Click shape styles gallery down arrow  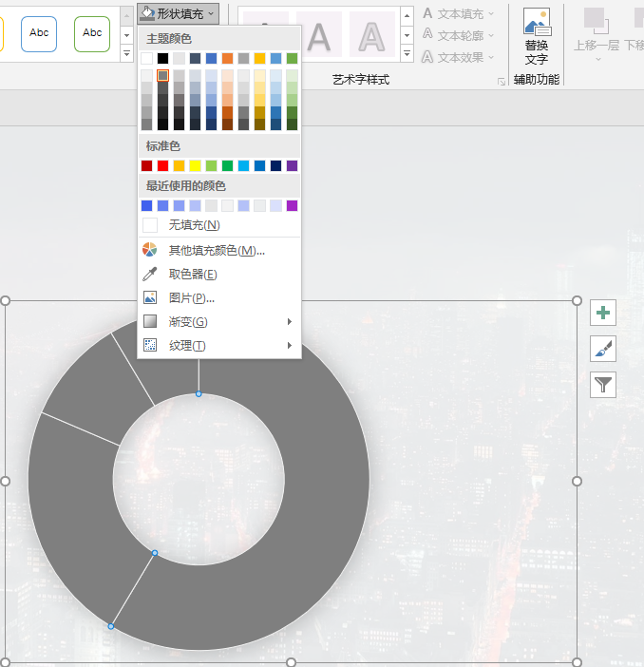tap(126, 35)
